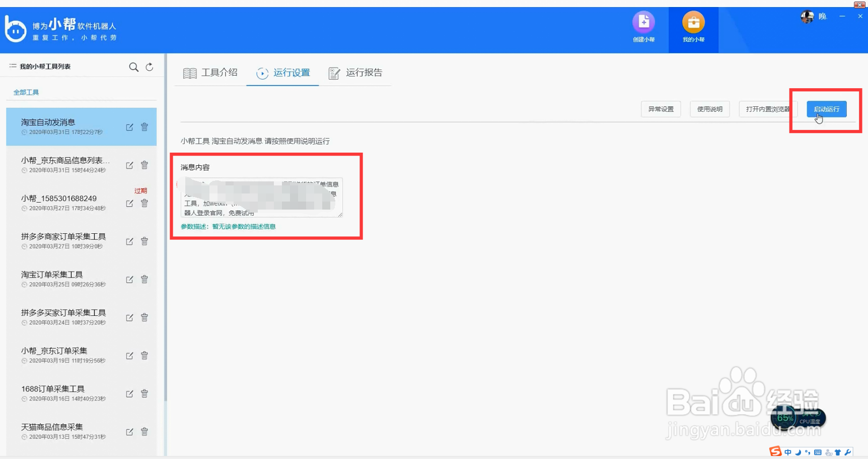Click the 异常设置 button

661,109
